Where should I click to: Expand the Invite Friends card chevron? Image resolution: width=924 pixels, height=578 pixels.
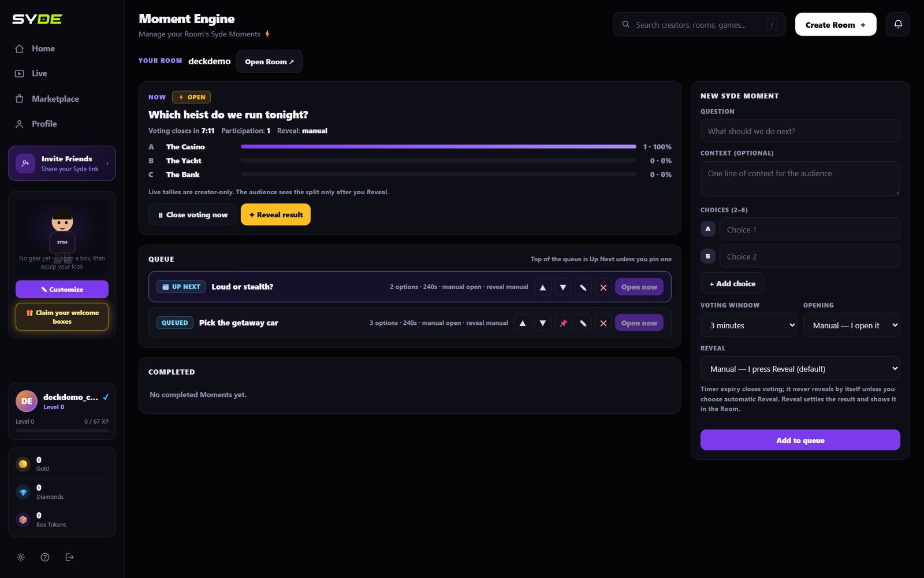[x=107, y=164]
